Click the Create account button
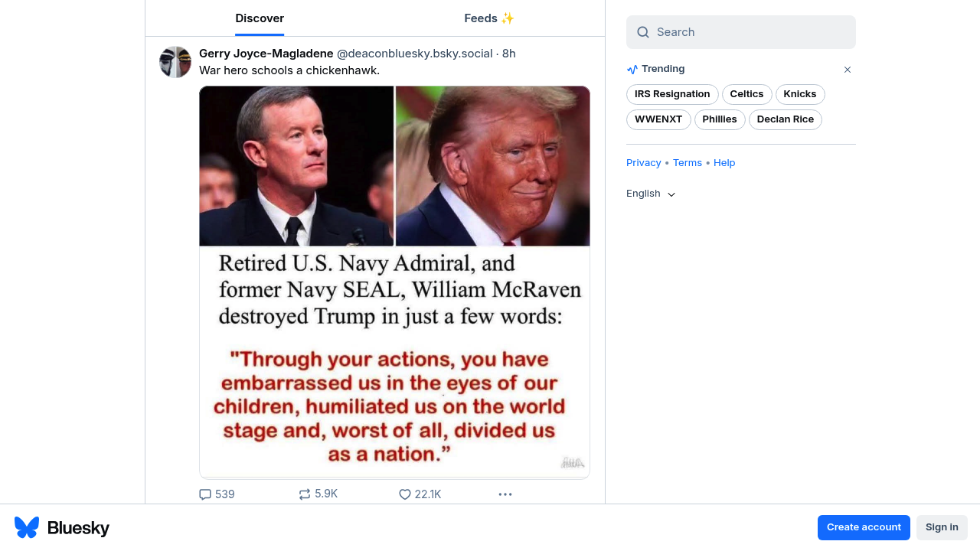The image size is (980, 551). tap(864, 527)
